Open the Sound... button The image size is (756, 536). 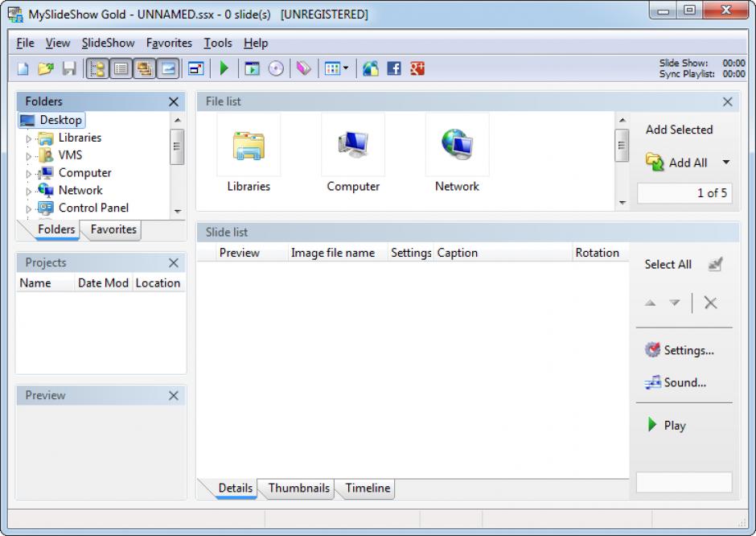675,383
